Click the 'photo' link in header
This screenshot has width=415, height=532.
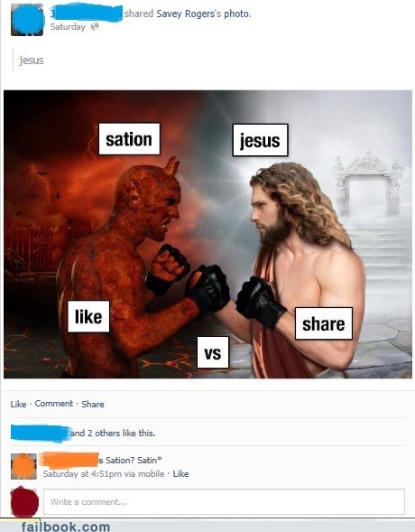(x=236, y=14)
